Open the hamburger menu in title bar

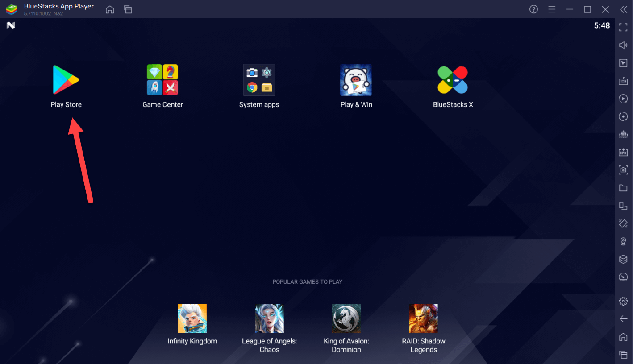[552, 9]
